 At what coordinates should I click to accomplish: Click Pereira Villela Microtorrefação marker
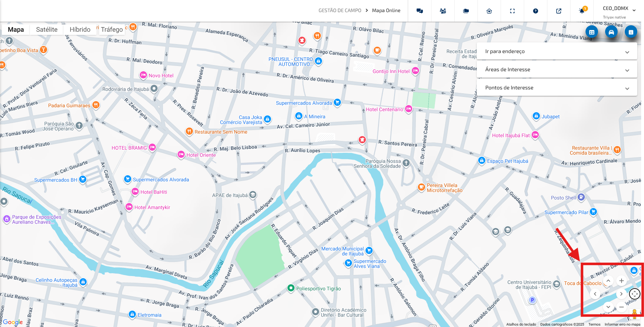[x=421, y=187]
